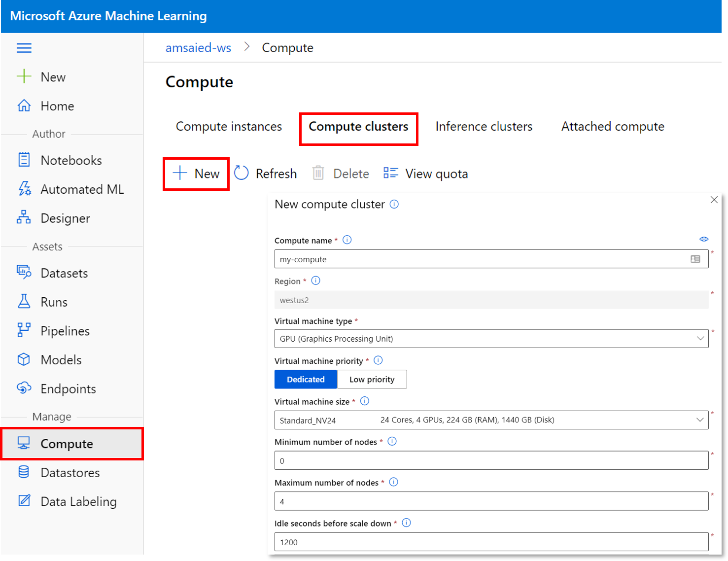Open Pipelines via its icon

click(x=24, y=330)
